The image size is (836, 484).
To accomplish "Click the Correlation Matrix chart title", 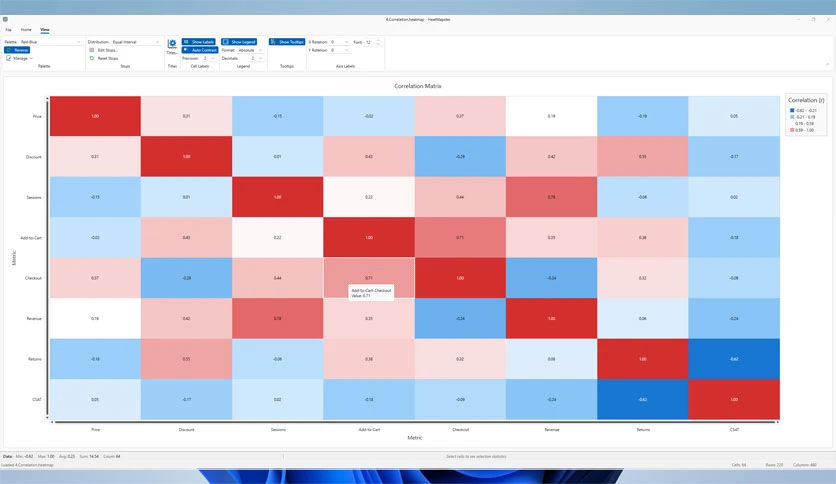I will [x=417, y=86].
